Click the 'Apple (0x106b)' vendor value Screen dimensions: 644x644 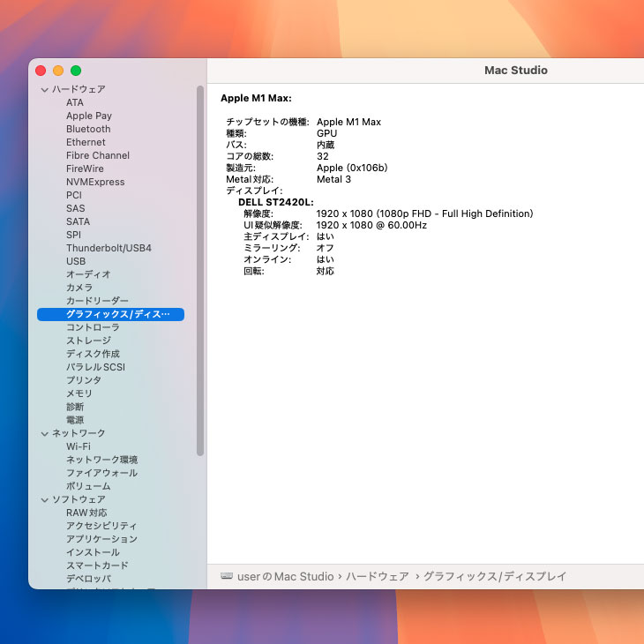352,168
